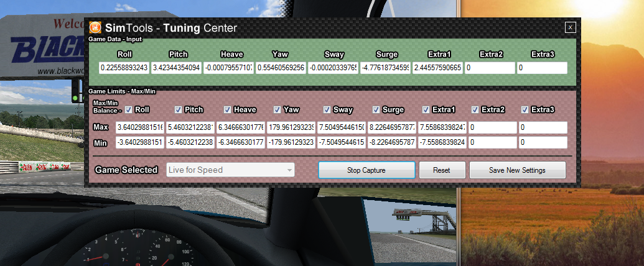
Task: Uncheck the Extra2 balance checkbox
Action: click(475, 109)
